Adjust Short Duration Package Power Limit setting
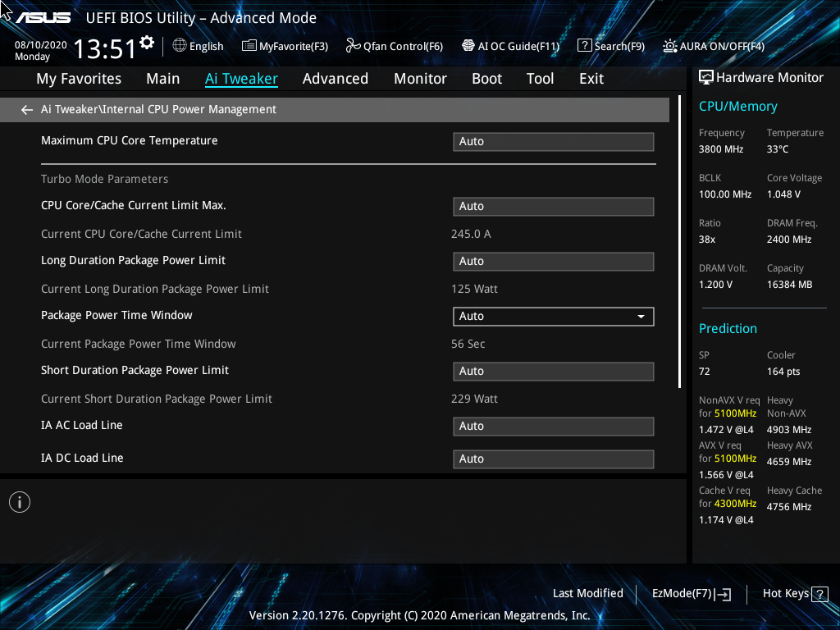Viewport: 840px width, 630px height. [x=553, y=371]
